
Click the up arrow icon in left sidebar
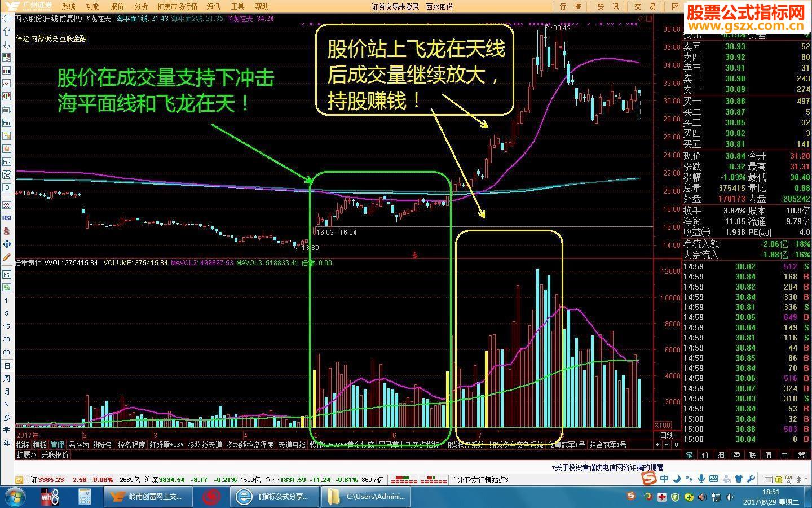[7, 31]
